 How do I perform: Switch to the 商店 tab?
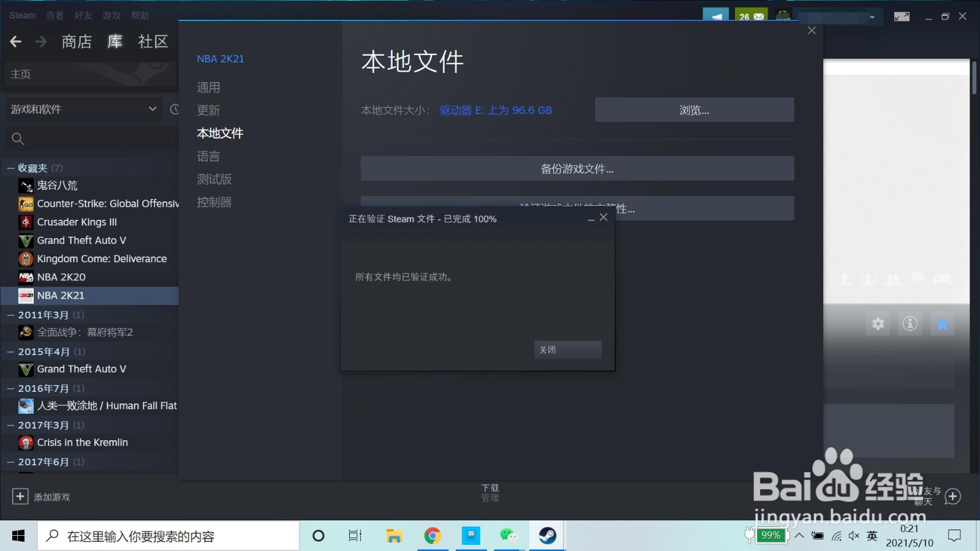click(77, 42)
